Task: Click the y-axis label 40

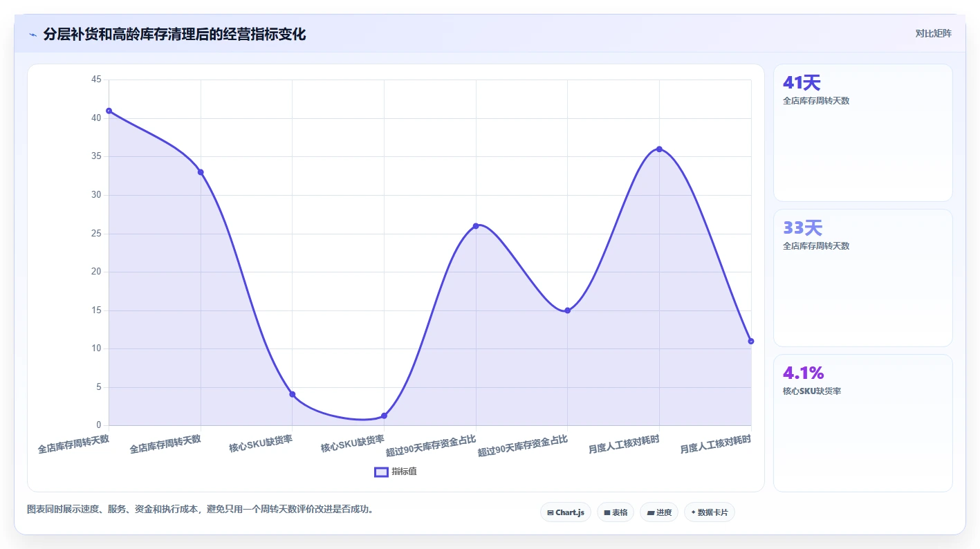Action: [x=96, y=118]
